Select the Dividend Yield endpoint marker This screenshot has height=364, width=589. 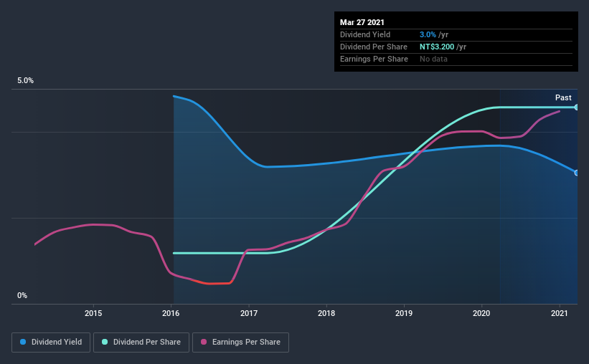click(x=576, y=173)
